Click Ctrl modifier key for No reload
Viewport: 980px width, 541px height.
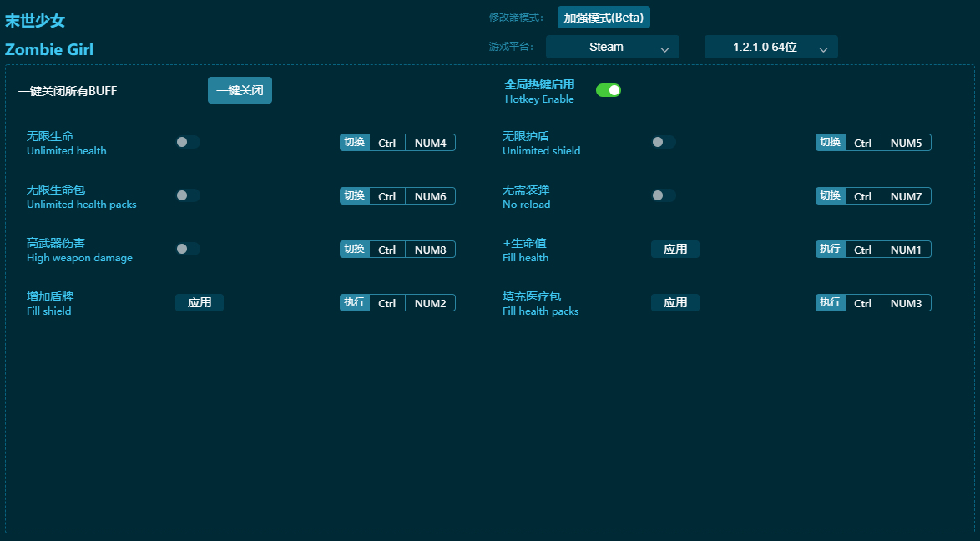click(862, 196)
